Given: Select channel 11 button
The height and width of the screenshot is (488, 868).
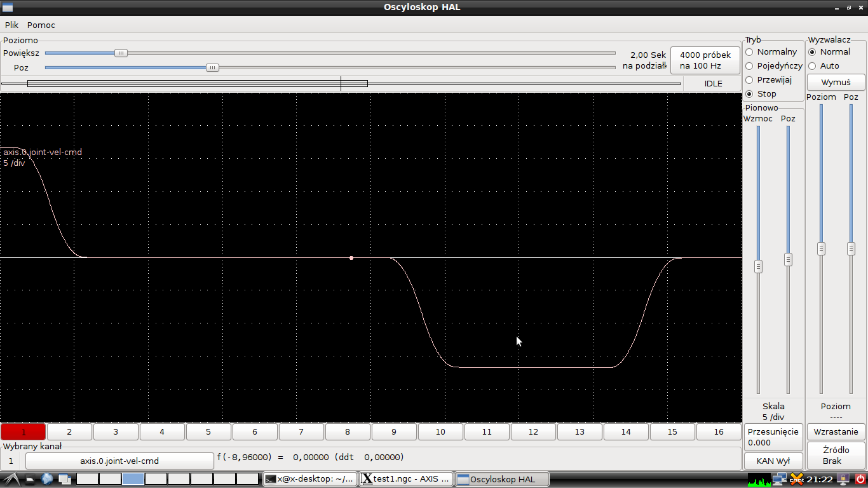Looking at the screenshot, I should [x=487, y=431].
